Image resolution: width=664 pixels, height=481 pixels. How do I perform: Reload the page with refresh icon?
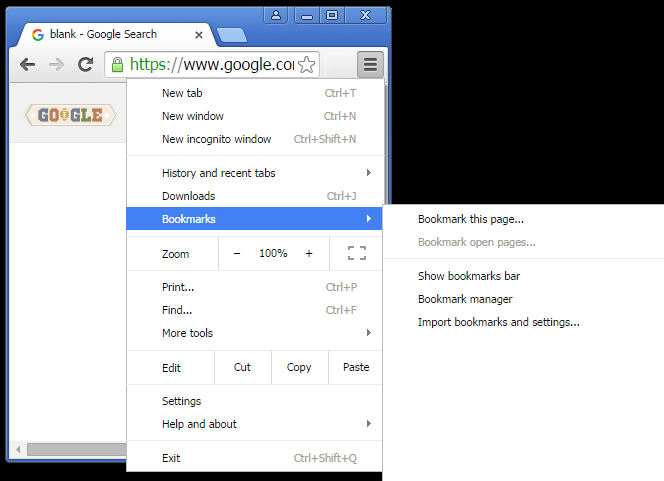(86, 64)
